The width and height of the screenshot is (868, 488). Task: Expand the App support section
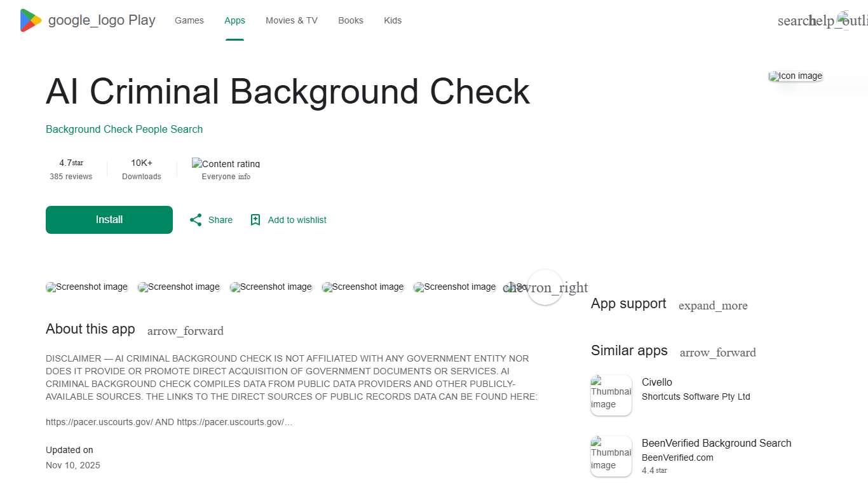(713, 306)
